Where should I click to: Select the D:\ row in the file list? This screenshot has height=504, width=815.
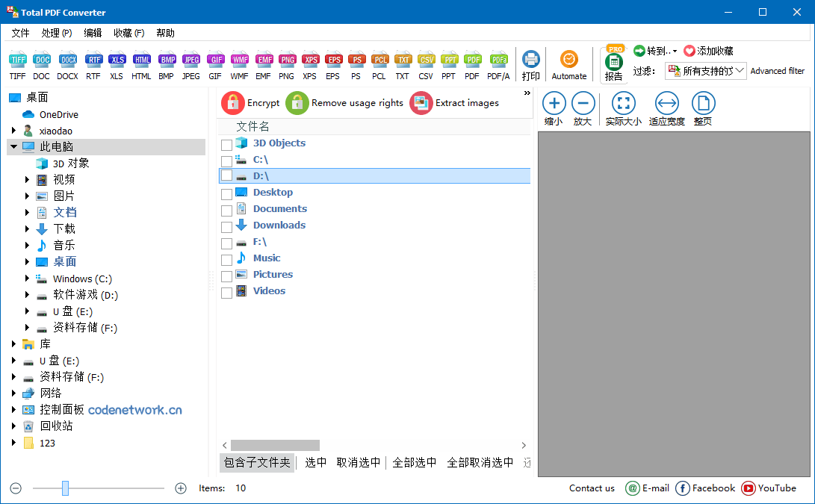[x=261, y=175]
